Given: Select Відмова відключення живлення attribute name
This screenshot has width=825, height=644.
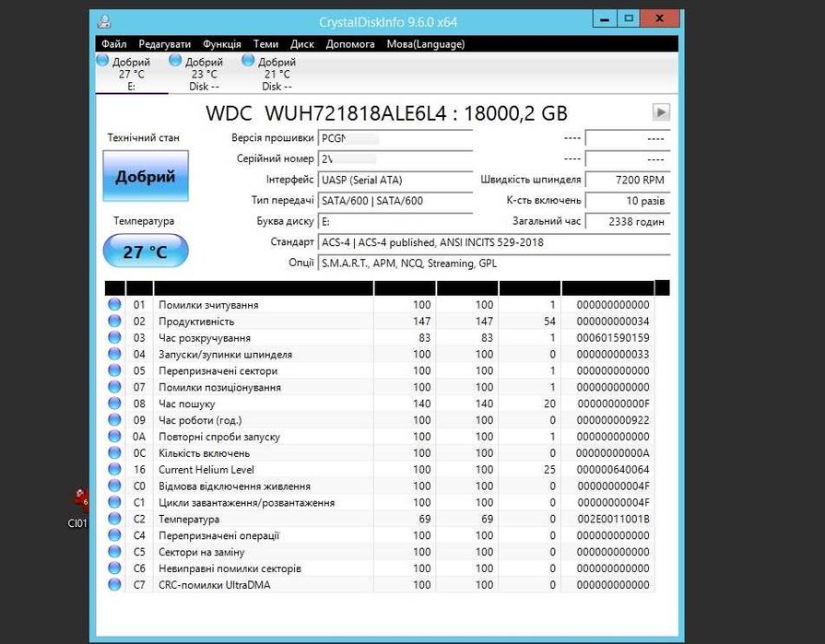Looking at the screenshot, I should tap(235, 486).
